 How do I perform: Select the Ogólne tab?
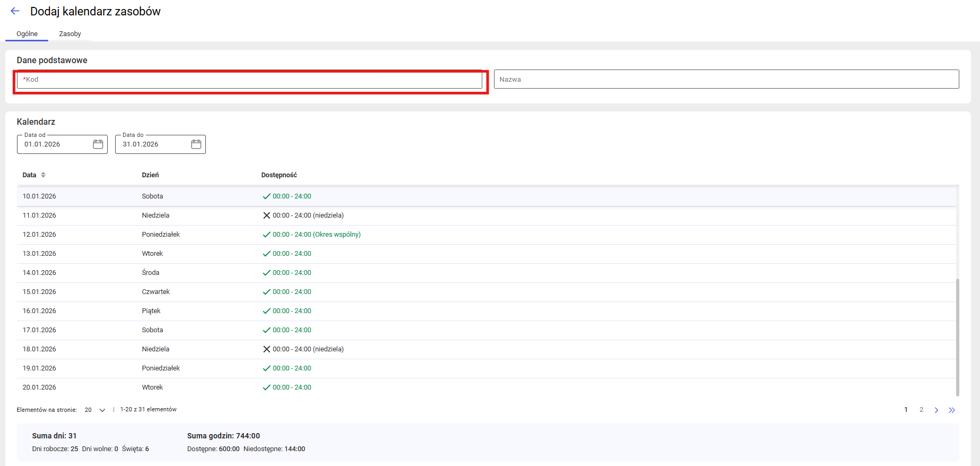tap(27, 34)
